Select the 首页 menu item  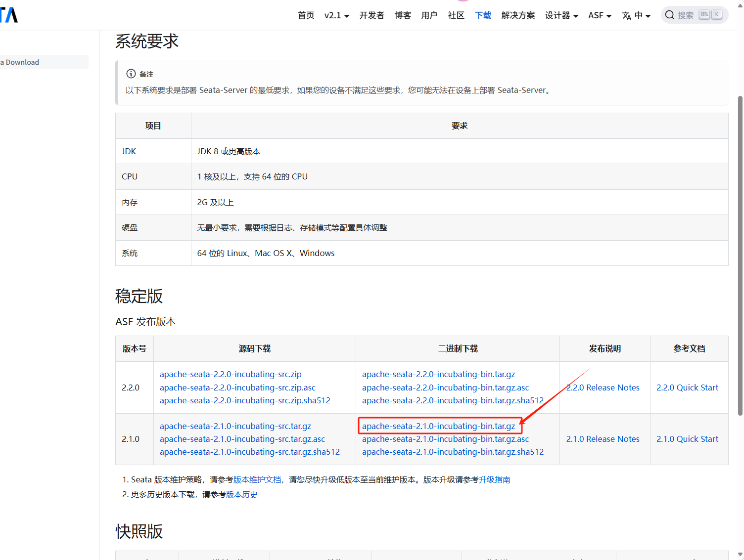click(x=306, y=15)
